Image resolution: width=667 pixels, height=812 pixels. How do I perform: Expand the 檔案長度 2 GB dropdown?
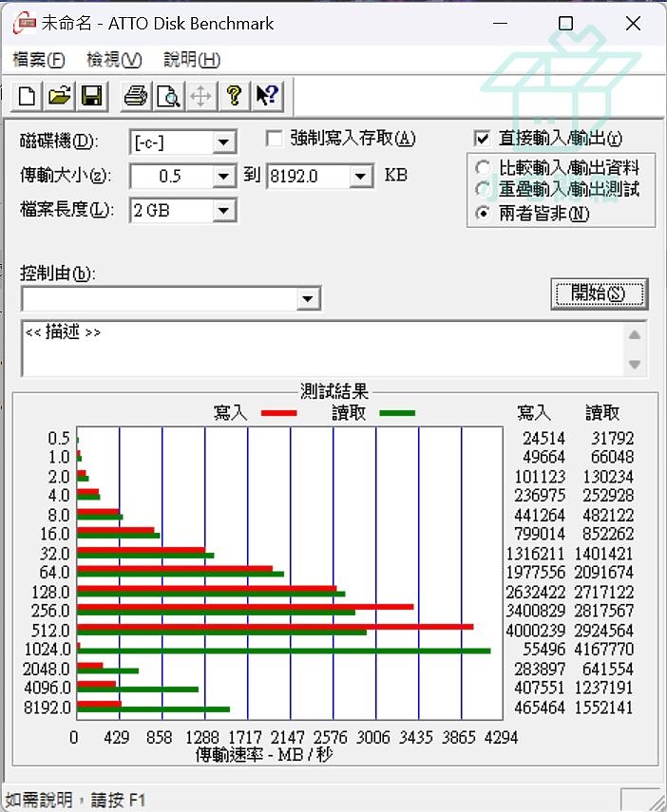(x=224, y=210)
